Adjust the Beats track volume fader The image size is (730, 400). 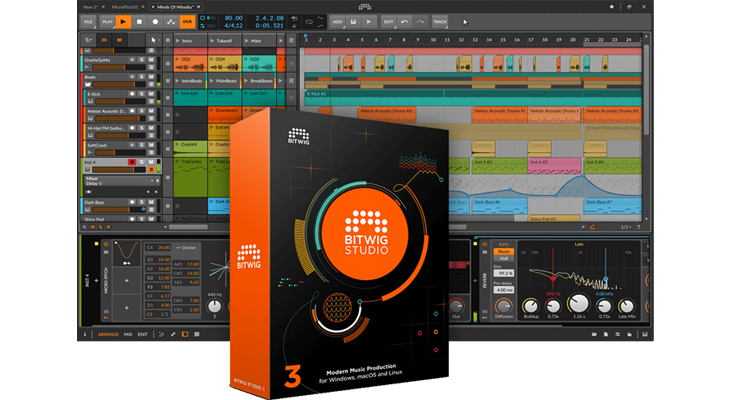point(121,84)
